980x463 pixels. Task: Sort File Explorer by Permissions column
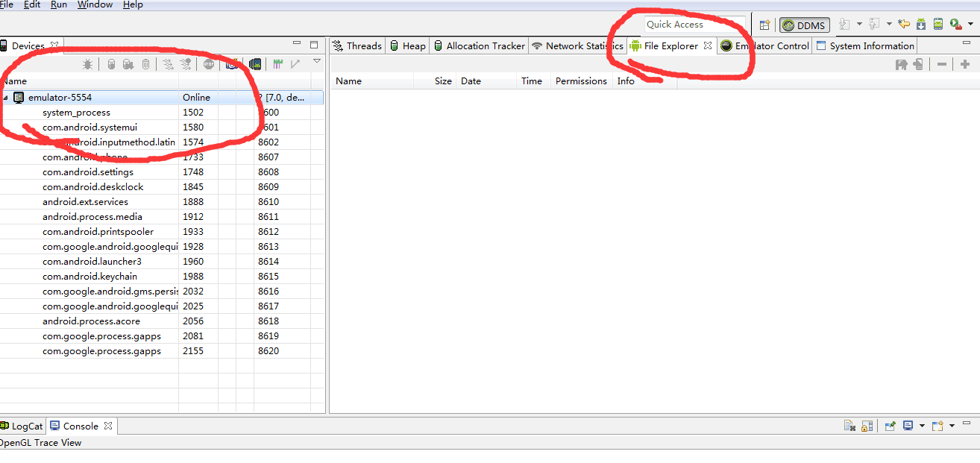click(582, 81)
